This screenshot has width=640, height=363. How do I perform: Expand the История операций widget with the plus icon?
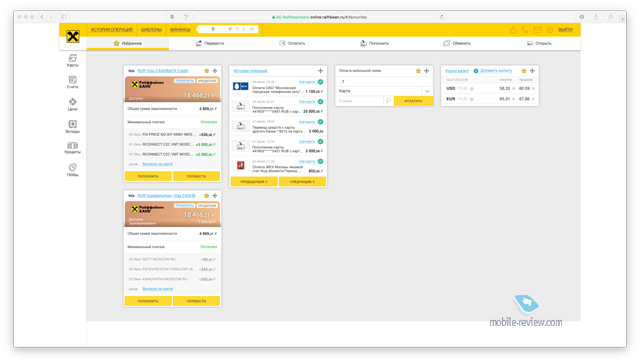(320, 71)
